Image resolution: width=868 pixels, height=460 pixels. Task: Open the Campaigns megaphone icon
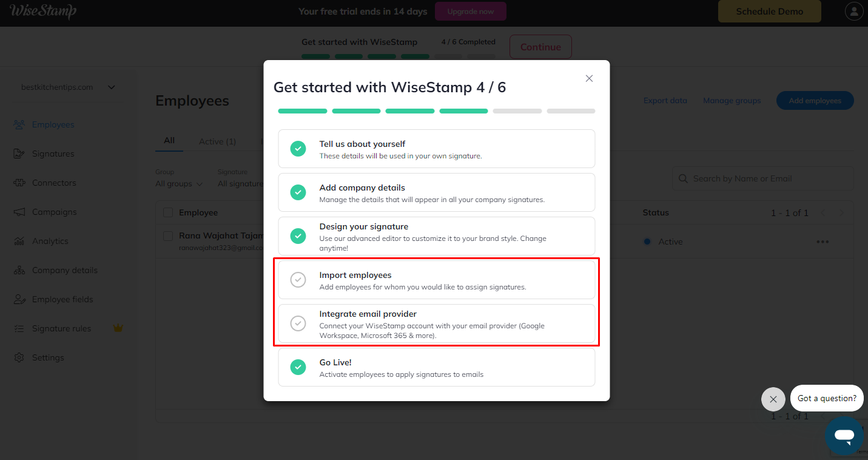tap(19, 212)
